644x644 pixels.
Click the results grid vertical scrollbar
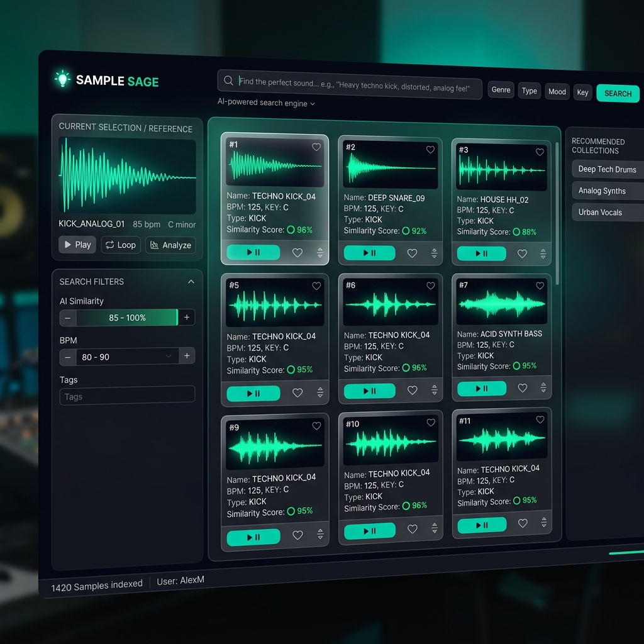click(x=557, y=214)
